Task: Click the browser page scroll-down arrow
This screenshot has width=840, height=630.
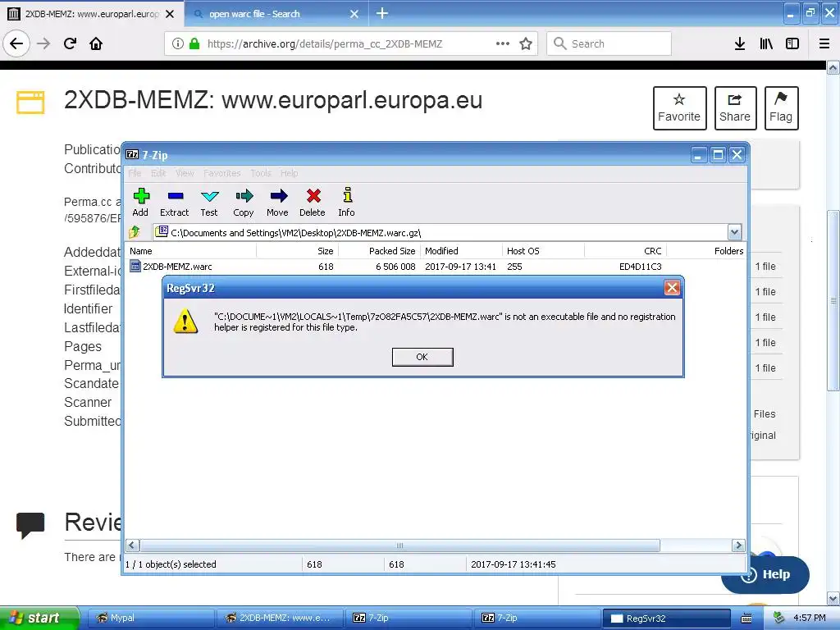Action: pos(833,598)
